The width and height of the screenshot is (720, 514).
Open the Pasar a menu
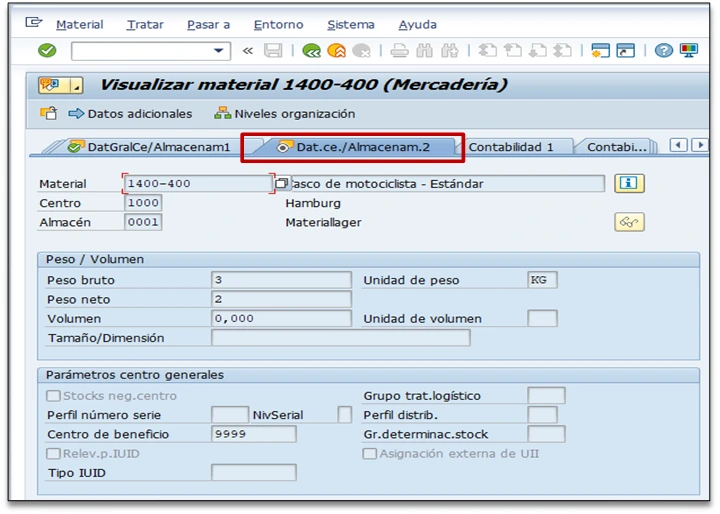point(208,24)
